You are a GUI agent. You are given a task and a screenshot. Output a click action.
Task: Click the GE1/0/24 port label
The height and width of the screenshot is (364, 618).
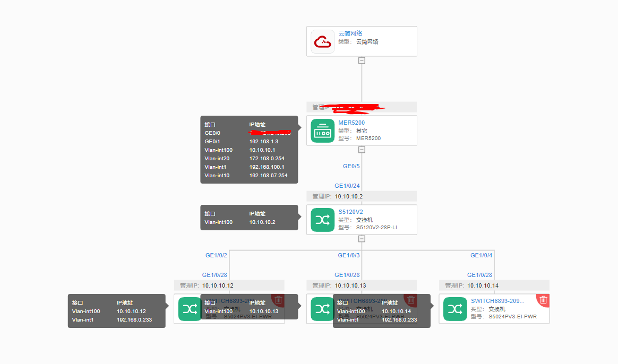click(x=347, y=186)
